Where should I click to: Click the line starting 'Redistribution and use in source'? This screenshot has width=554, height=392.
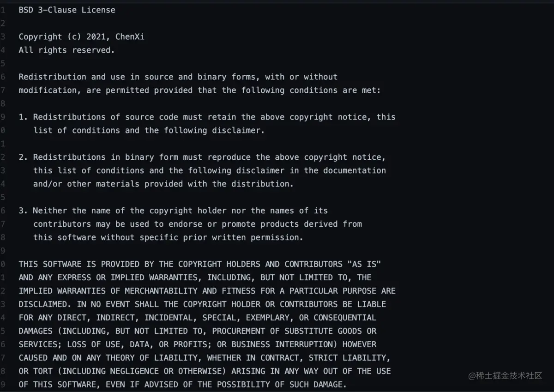tap(178, 77)
